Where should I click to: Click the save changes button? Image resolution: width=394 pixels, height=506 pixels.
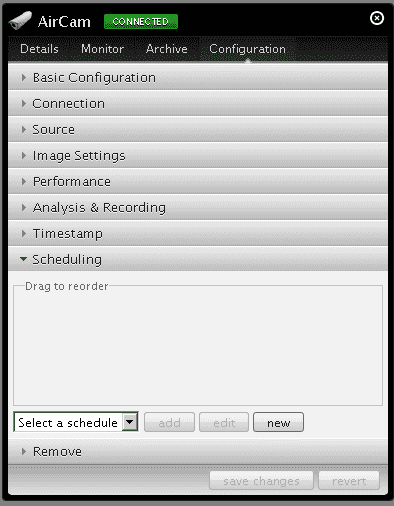click(x=261, y=481)
